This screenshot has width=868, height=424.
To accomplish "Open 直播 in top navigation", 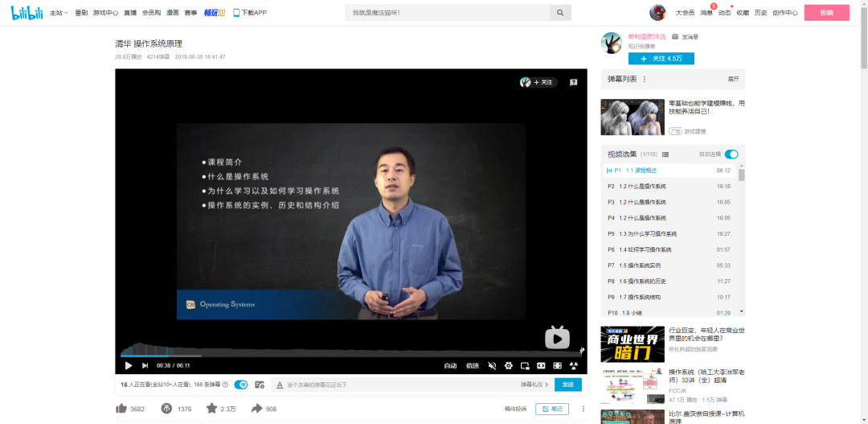I will tap(130, 13).
